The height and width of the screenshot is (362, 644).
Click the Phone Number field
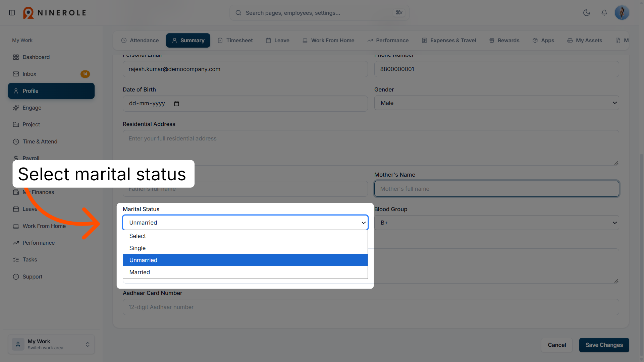coord(496,69)
